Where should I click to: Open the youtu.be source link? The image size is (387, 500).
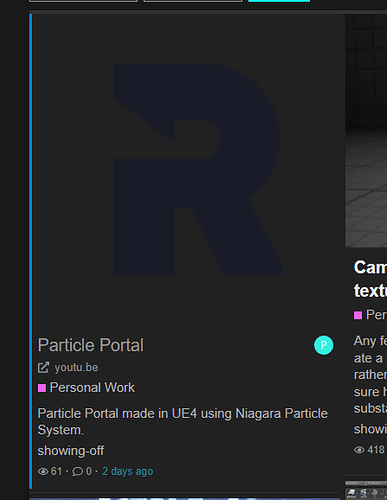tap(76, 367)
